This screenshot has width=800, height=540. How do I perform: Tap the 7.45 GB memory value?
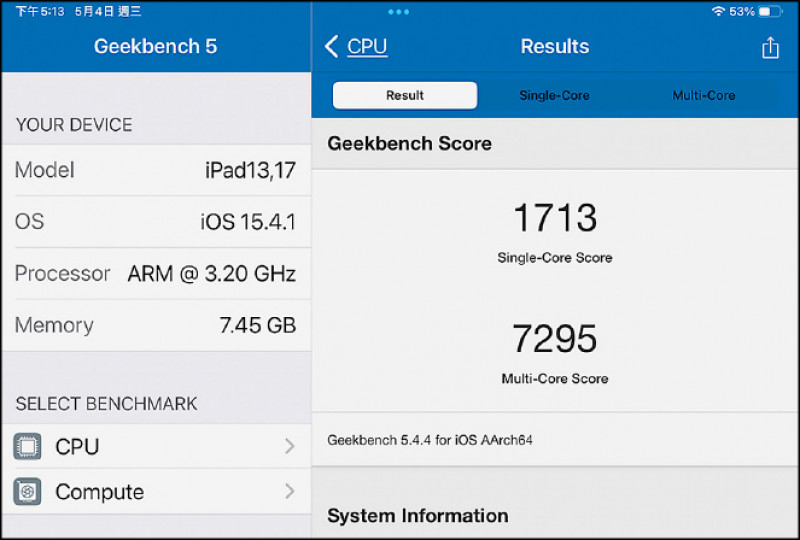click(x=258, y=326)
